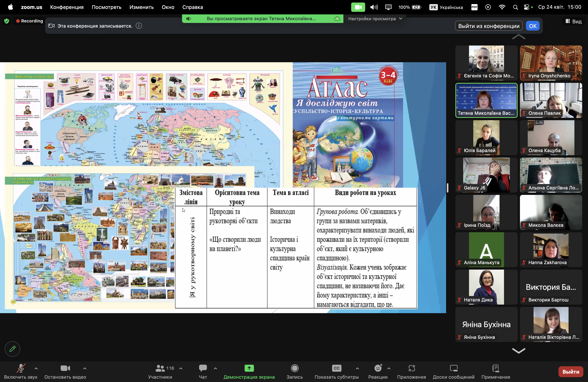Click mute icon on Galaxy J6 tile
This screenshot has width=588, height=382.
[459, 188]
